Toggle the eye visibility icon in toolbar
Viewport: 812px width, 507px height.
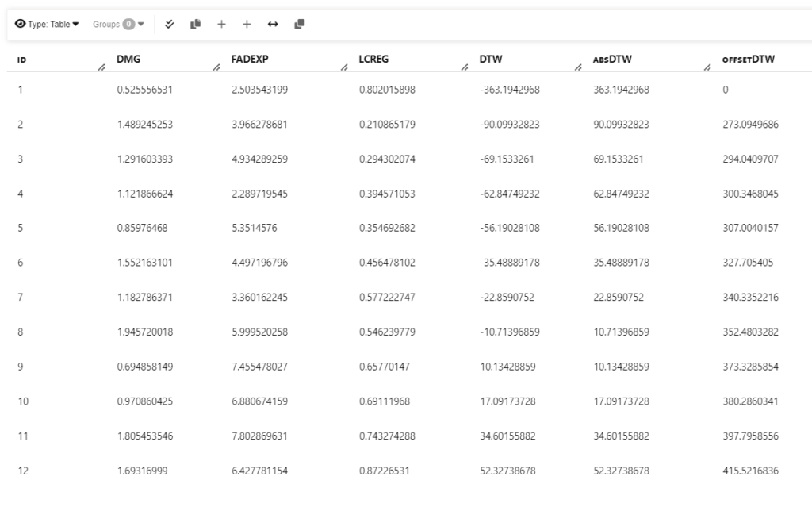[20, 24]
